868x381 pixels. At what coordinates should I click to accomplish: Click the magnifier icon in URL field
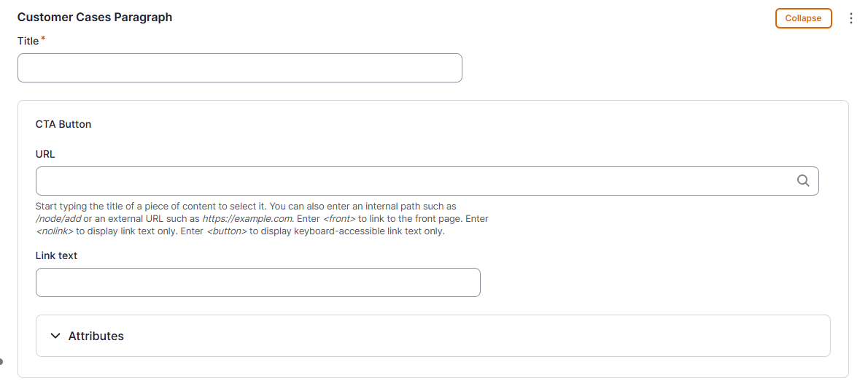(803, 181)
